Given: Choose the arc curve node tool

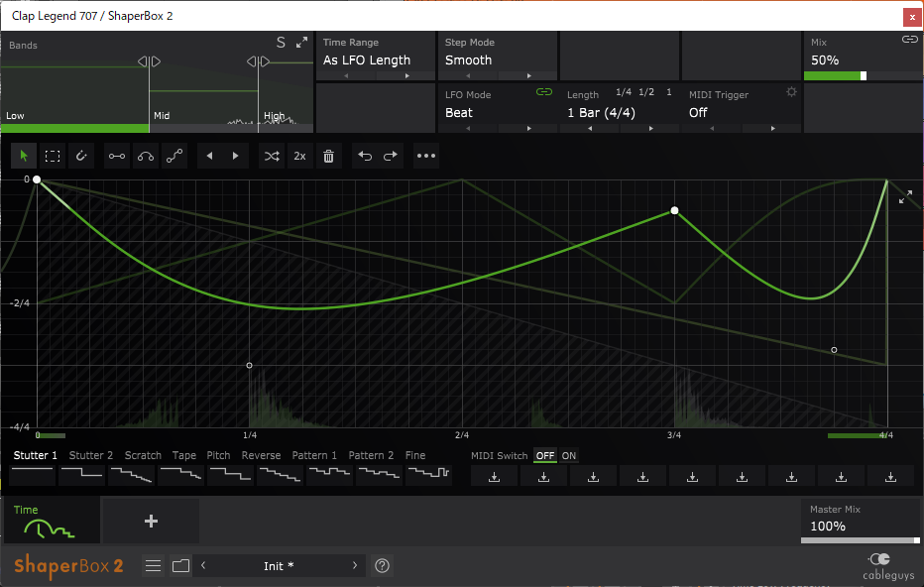Looking at the screenshot, I should coord(146,156).
